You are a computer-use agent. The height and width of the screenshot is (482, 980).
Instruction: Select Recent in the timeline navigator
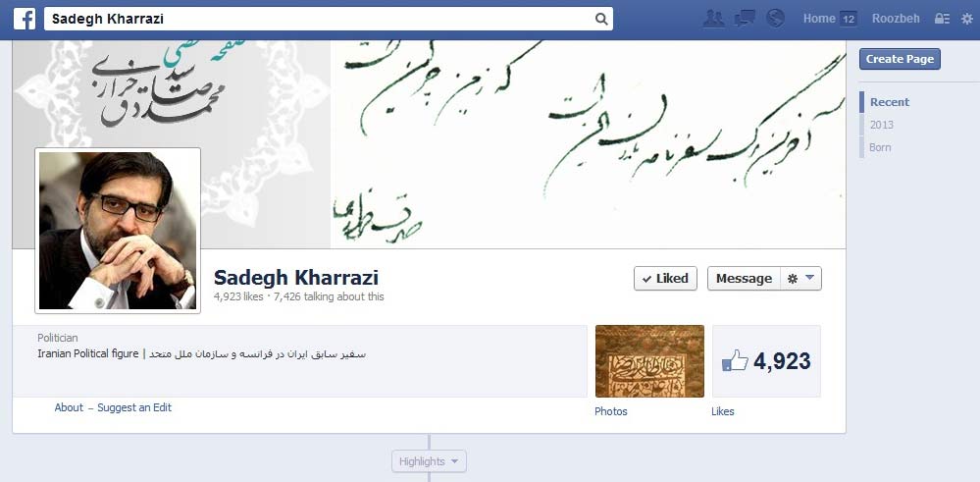(x=890, y=102)
